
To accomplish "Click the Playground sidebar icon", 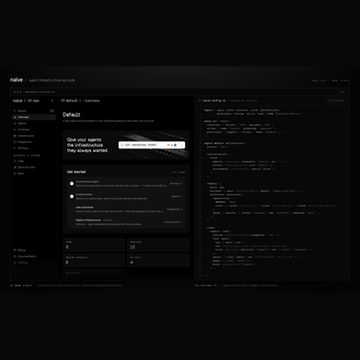I will 15,142.
